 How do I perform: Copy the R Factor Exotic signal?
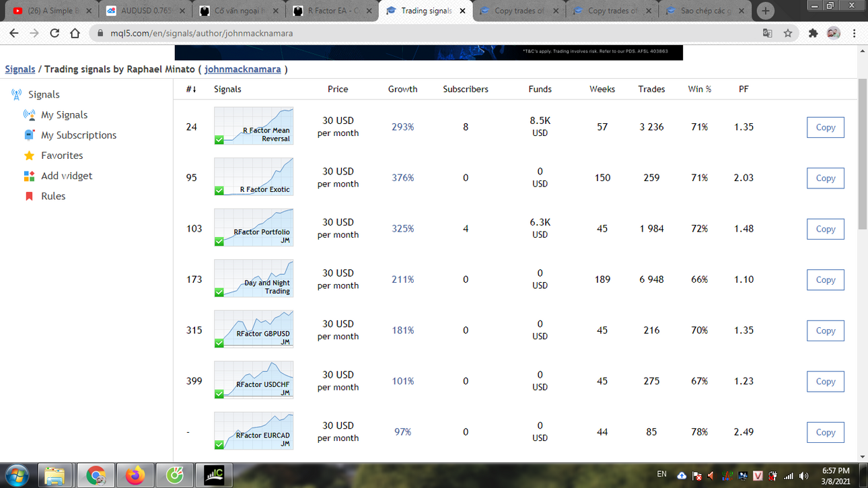point(826,178)
